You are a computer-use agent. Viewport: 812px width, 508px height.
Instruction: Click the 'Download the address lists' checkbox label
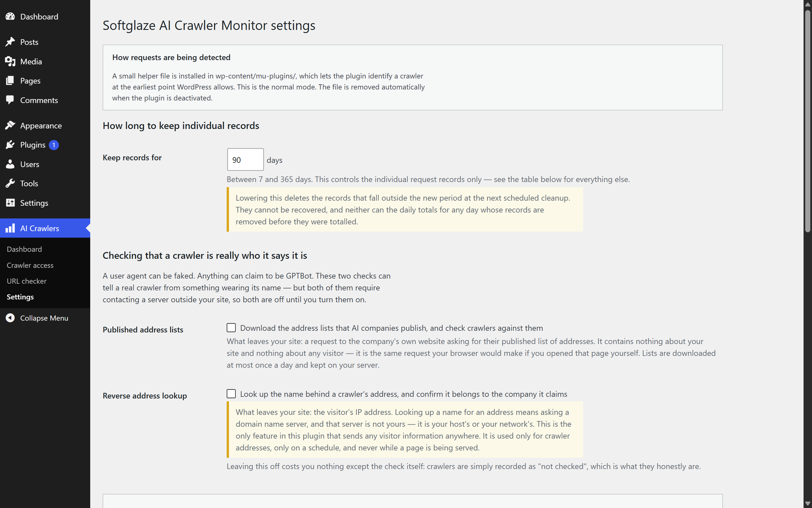click(391, 328)
